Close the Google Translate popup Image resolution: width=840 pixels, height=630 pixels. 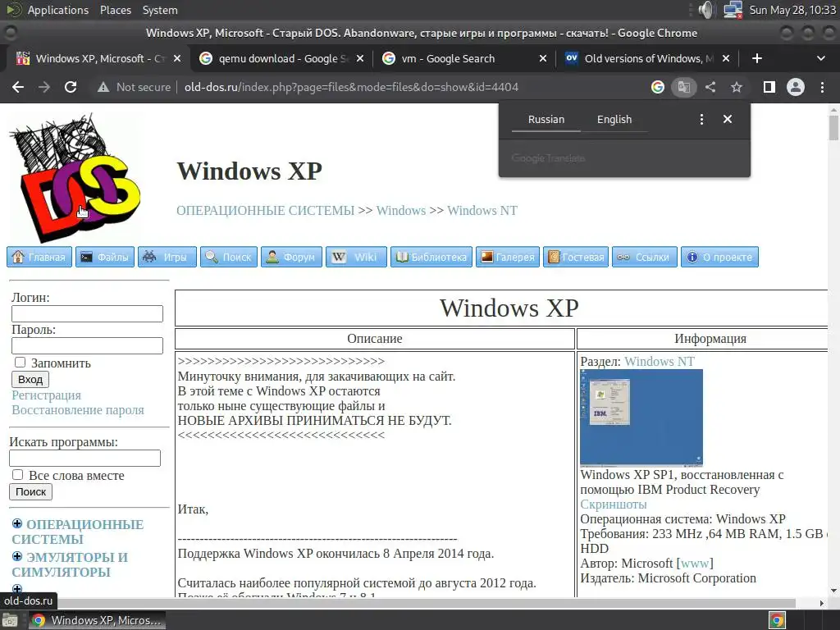tap(728, 119)
